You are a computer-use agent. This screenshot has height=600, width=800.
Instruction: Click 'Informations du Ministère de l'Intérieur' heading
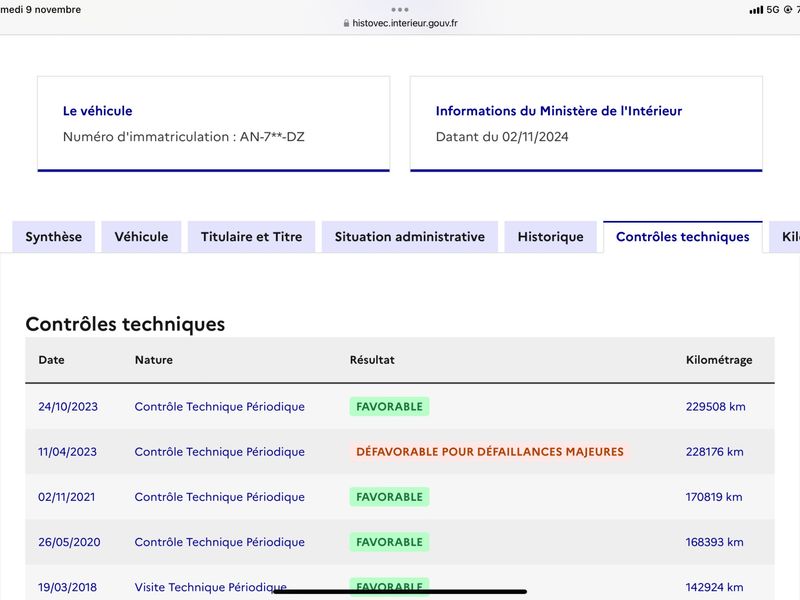(x=559, y=111)
